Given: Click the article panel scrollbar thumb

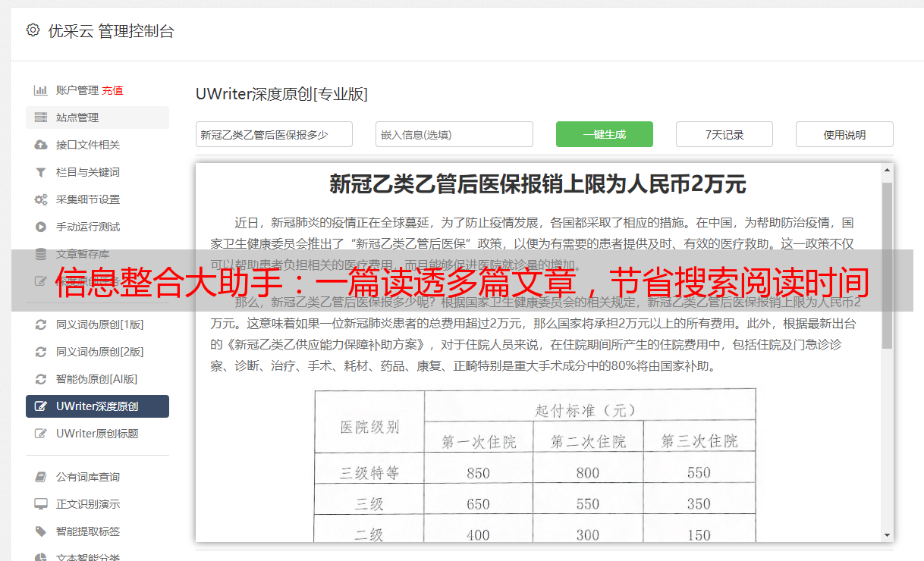Looking at the screenshot, I should pyautogui.click(x=887, y=265).
